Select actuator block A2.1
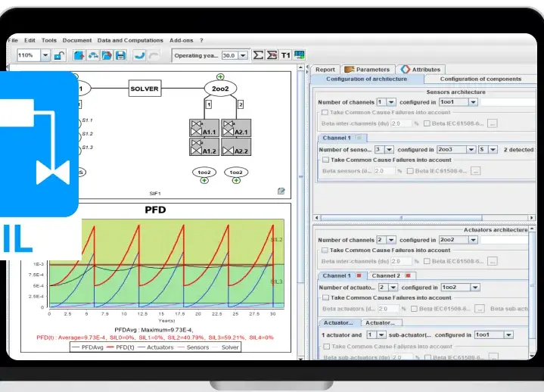This screenshot has height=392, width=544. pyautogui.click(x=236, y=128)
